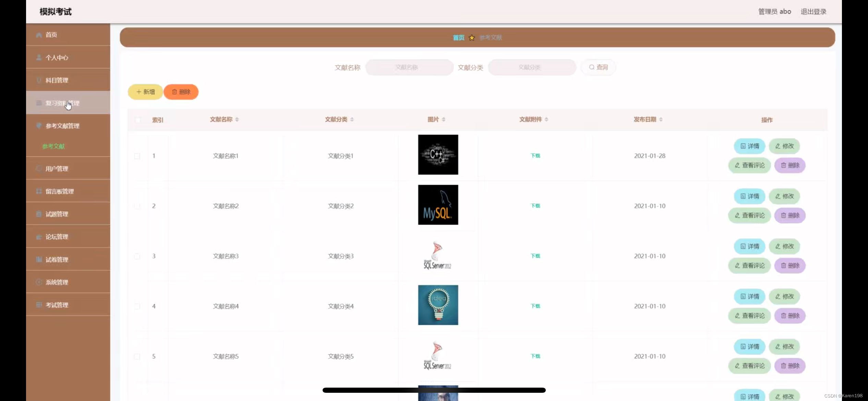Click 下载 link for 文献名称2
Viewport: 868px width, 401px height.
535,206
